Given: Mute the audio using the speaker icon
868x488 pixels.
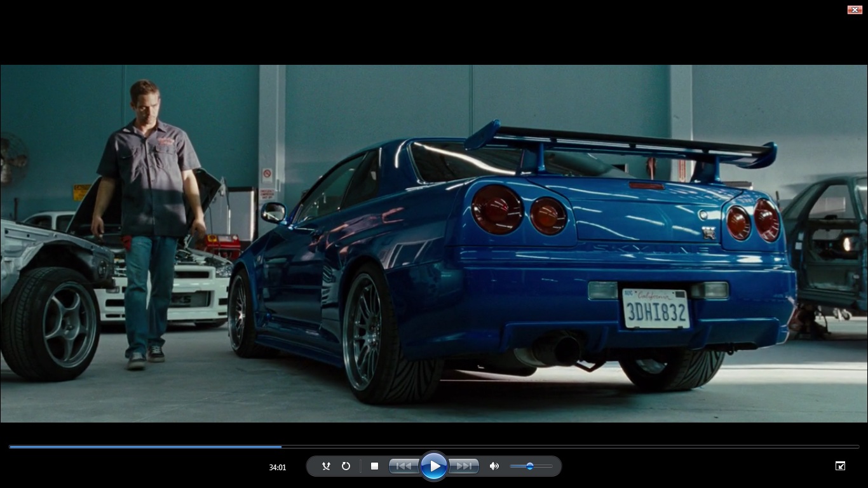Looking at the screenshot, I should [x=494, y=466].
